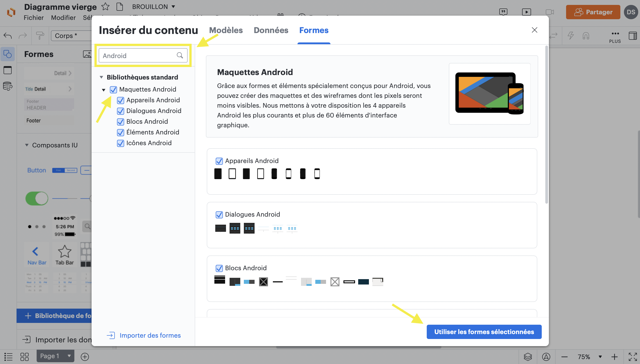Image resolution: width=640 pixels, height=364 pixels.
Task: Click the image search icon beside Formes
Action: tap(87, 54)
